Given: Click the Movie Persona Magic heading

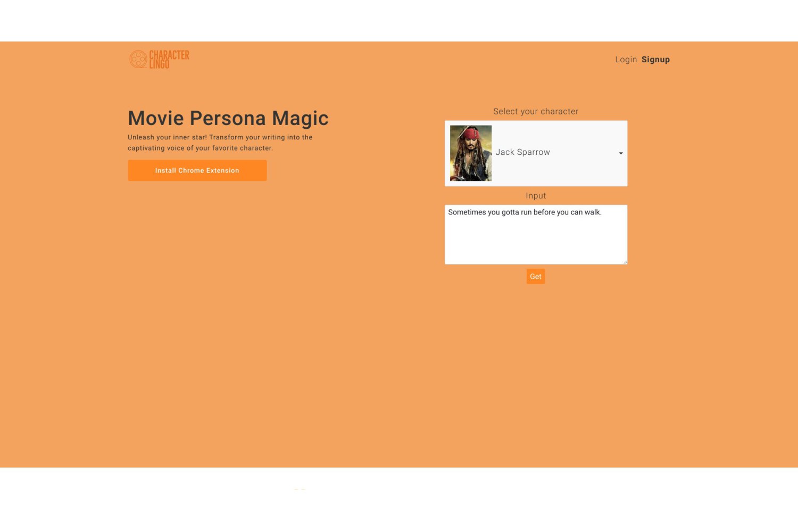Looking at the screenshot, I should [x=228, y=118].
